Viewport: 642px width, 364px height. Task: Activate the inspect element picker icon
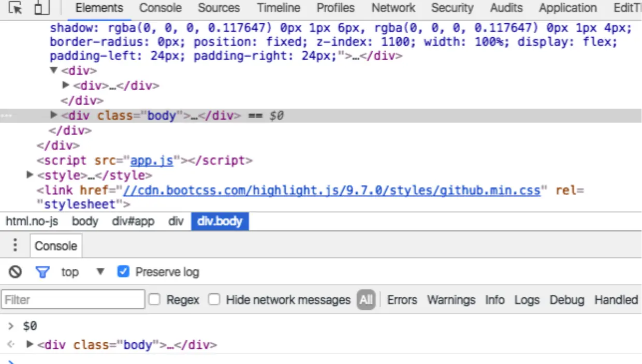(15, 8)
